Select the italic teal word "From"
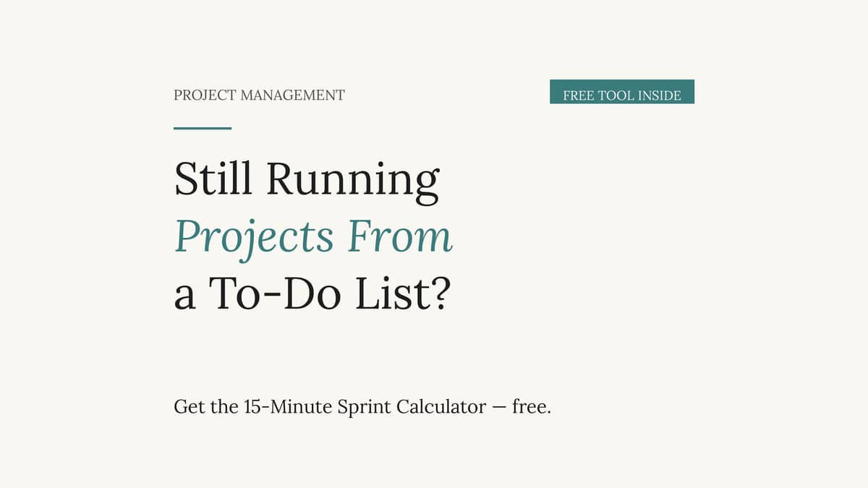Image resolution: width=868 pixels, height=488 pixels. [400, 236]
